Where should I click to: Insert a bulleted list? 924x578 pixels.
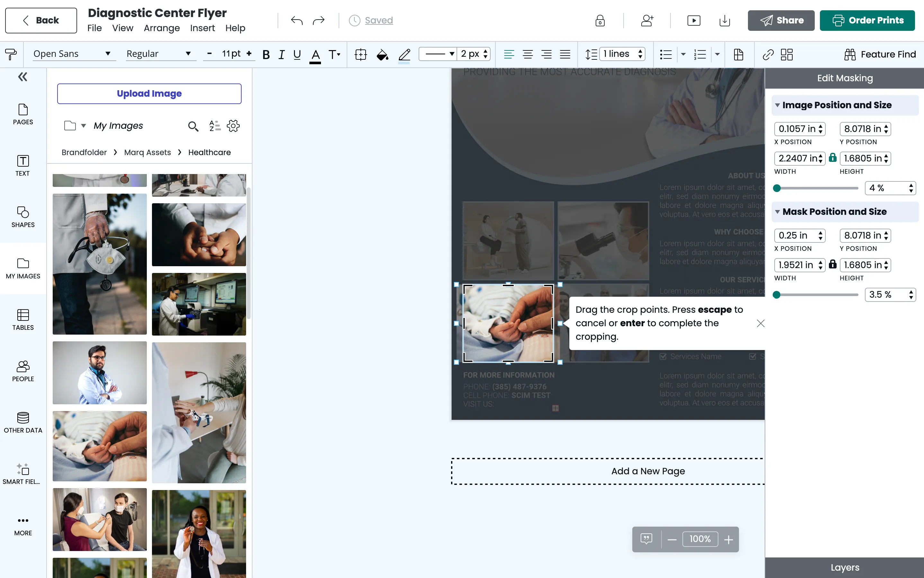666,54
